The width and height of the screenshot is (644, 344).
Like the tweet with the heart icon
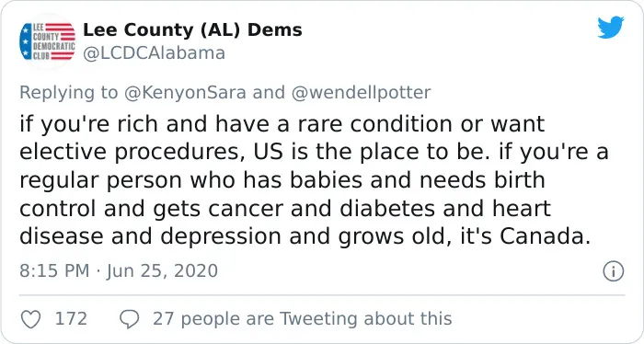pyautogui.click(x=30, y=319)
